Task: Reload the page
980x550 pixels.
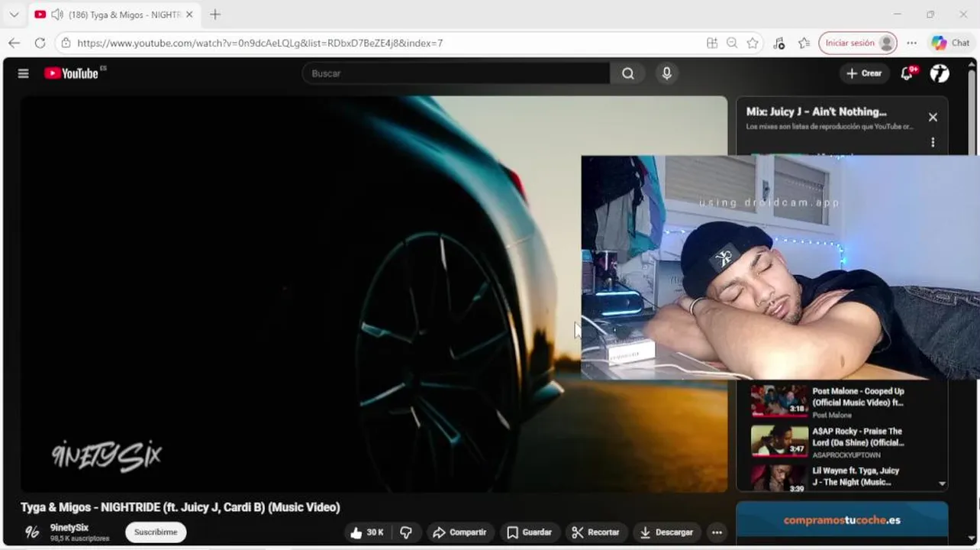Action: [x=40, y=43]
